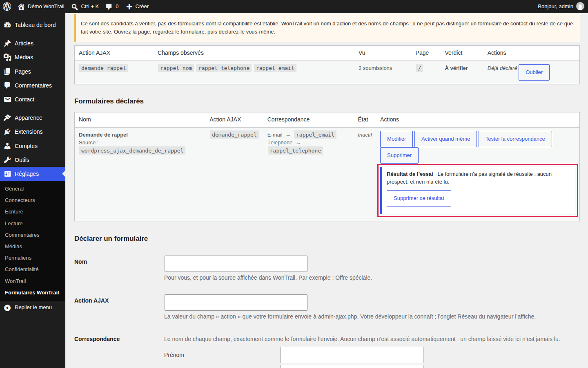Open the Lecture submenu item
Screen dimensions: 588x368
pyautogui.click(x=13, y=223)
